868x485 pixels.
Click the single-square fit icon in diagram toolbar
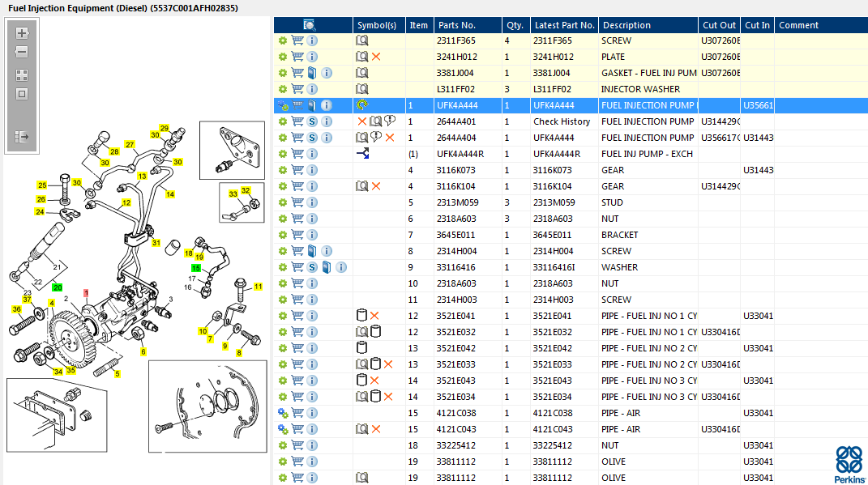coord(22,94)
